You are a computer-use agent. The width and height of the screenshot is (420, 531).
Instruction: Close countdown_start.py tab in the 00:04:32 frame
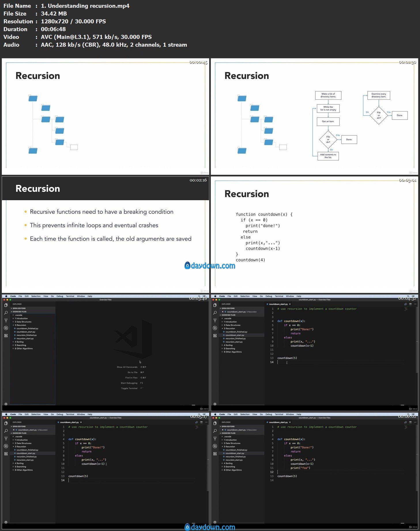(x=290, y=304)
